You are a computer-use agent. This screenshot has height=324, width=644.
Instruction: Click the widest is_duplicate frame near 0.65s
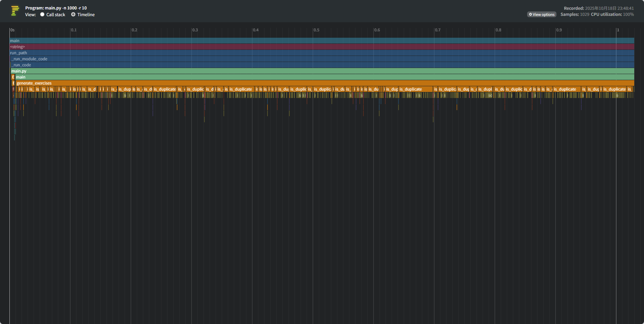pos(416,89)
